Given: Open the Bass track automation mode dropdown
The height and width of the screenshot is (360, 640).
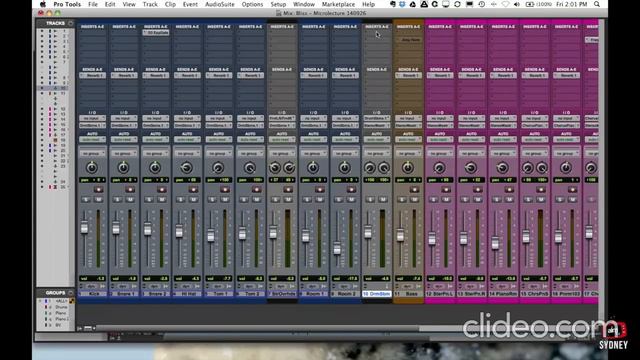Looking at the screenshot, I should tap(408, 140).
